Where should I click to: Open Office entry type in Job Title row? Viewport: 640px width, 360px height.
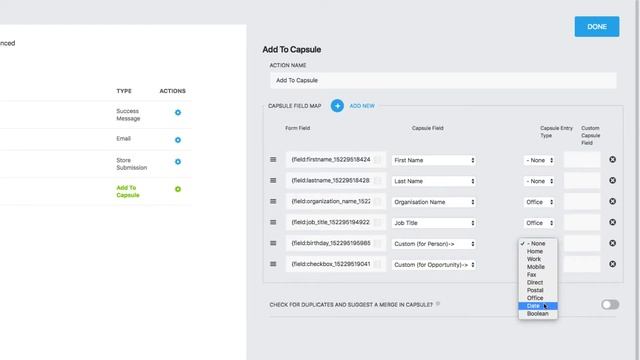click(x=539, y=223)
